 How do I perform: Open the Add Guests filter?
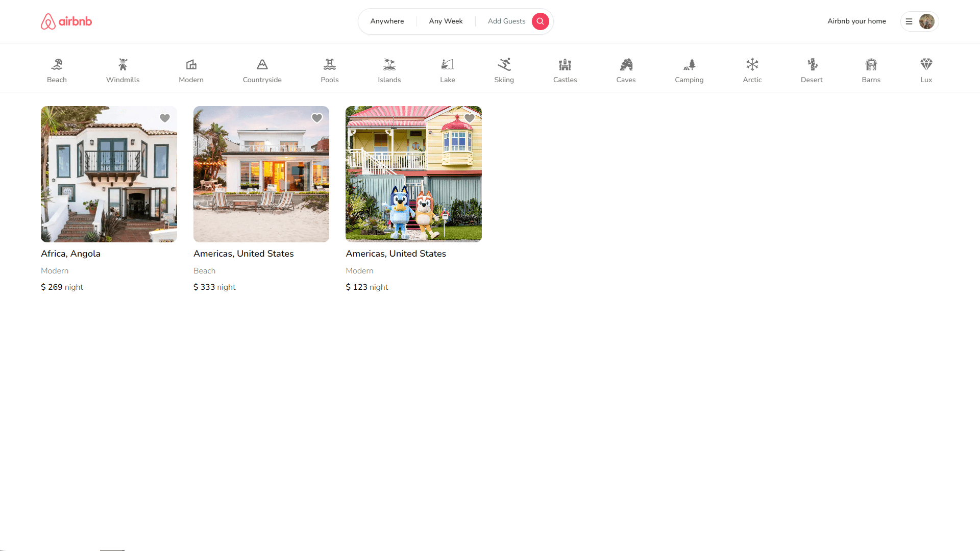pyautogui.click(x=506, y=21)
